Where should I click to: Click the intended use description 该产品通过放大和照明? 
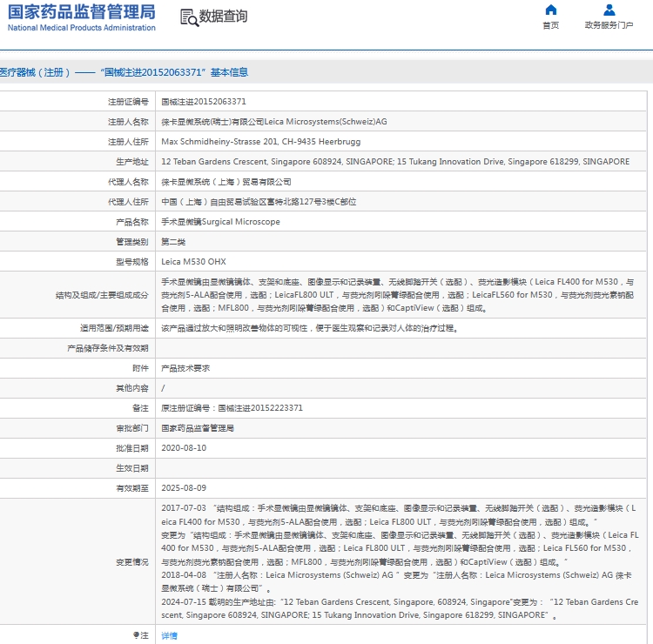[310, 328]
